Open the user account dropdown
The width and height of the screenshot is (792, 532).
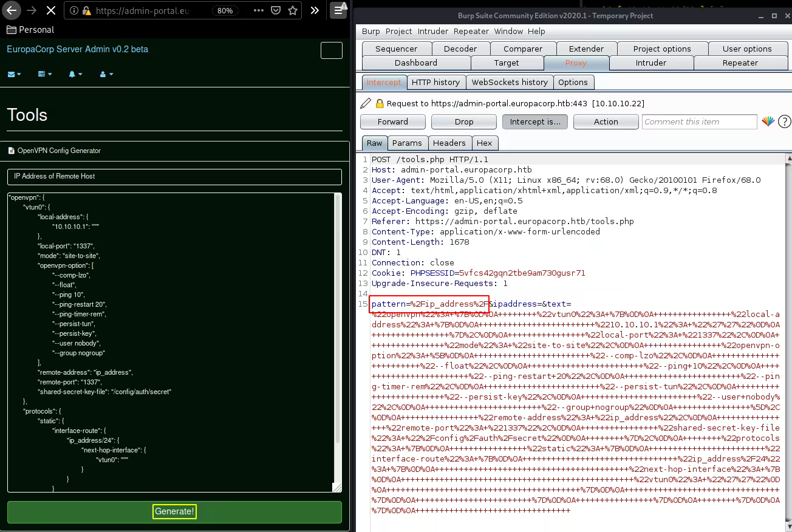pyautogui.click(x=106, y=74)
